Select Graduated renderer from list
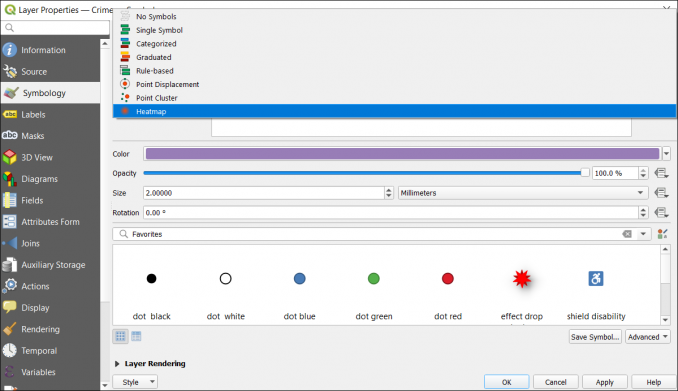The width and height of the screenshot is (678, 391). pos(394,57)
